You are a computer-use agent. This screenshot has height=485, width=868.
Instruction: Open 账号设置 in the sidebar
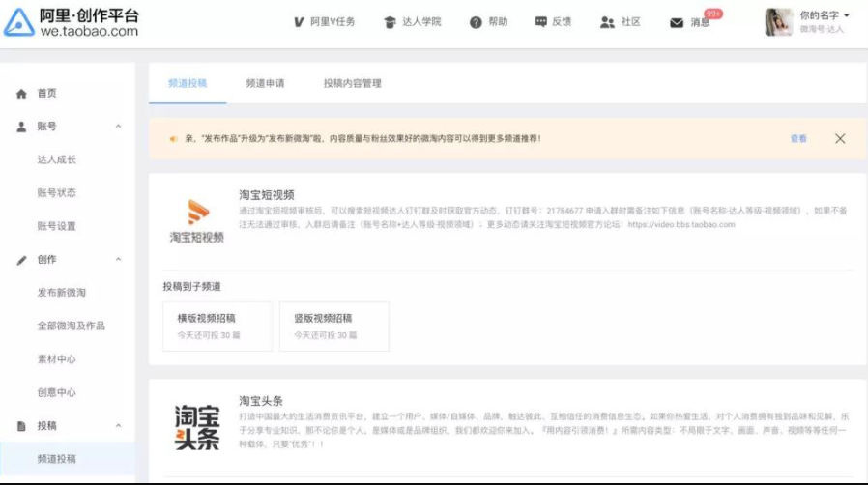tap(56, 226)
